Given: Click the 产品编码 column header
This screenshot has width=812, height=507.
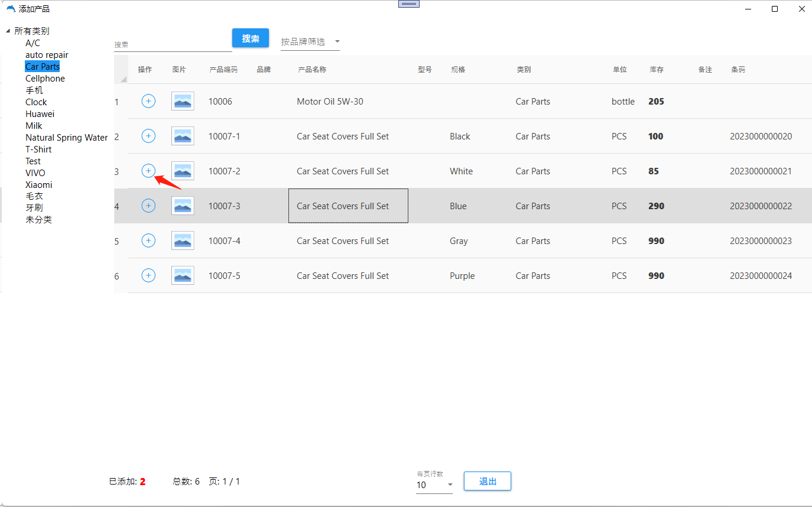Looking at the screenshot, I should pos(223,70).
